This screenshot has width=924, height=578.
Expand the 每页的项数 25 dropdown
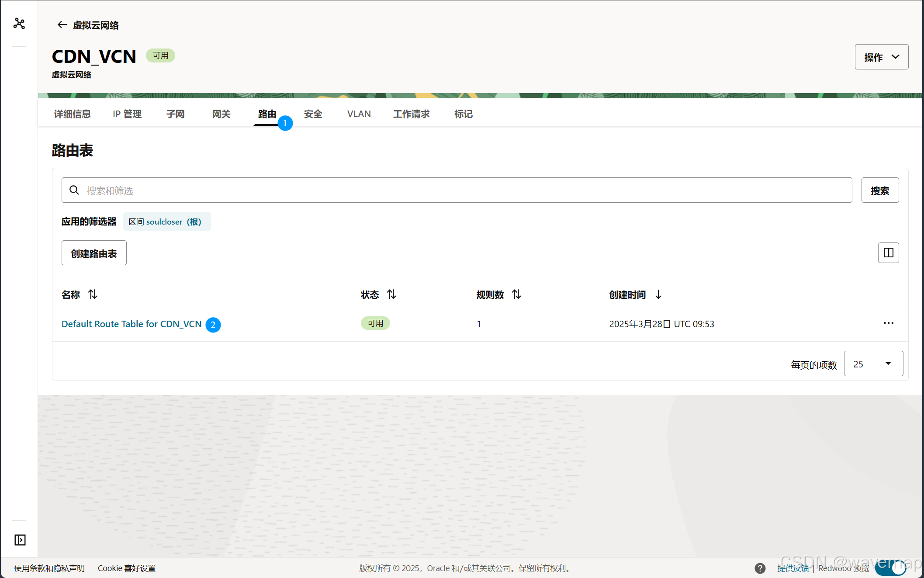click(873, 363)
